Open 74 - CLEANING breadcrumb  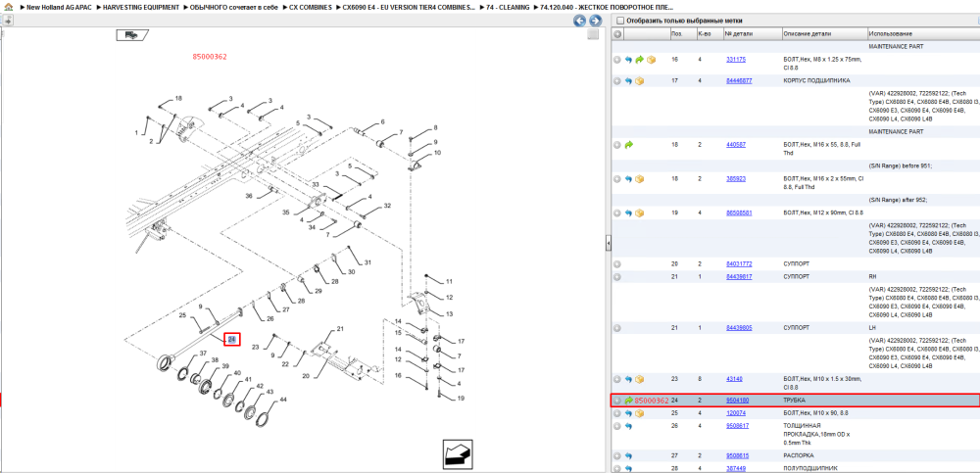508,7
